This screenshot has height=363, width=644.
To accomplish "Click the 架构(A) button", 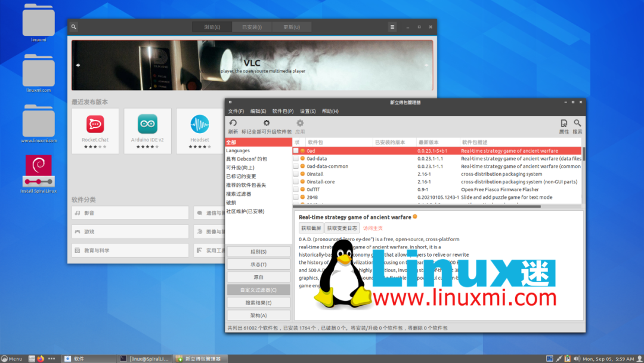I will click(258, 315).
